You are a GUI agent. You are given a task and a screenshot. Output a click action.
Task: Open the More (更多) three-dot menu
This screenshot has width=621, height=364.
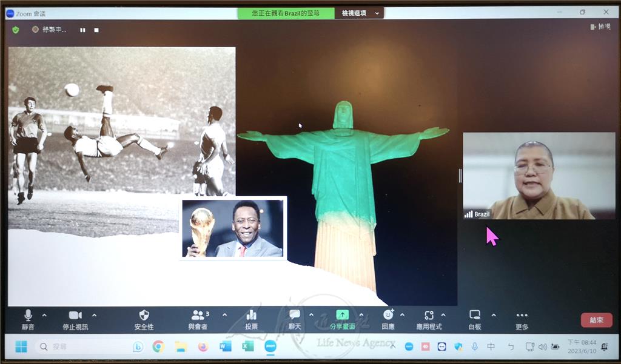click(x=522, y=320)
